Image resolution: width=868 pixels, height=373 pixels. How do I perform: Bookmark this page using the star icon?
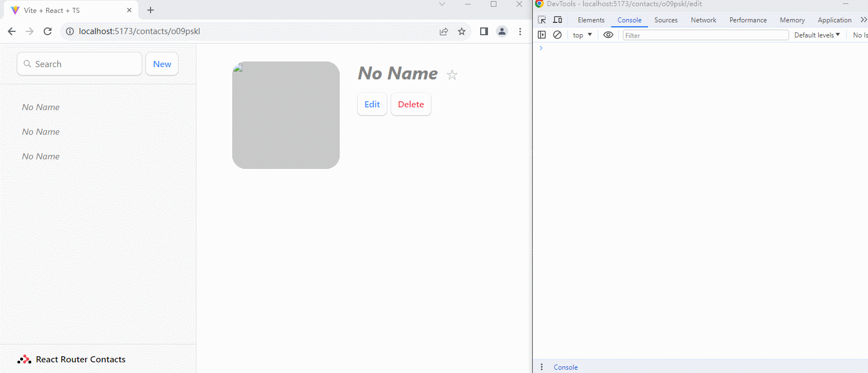point(462,31)
